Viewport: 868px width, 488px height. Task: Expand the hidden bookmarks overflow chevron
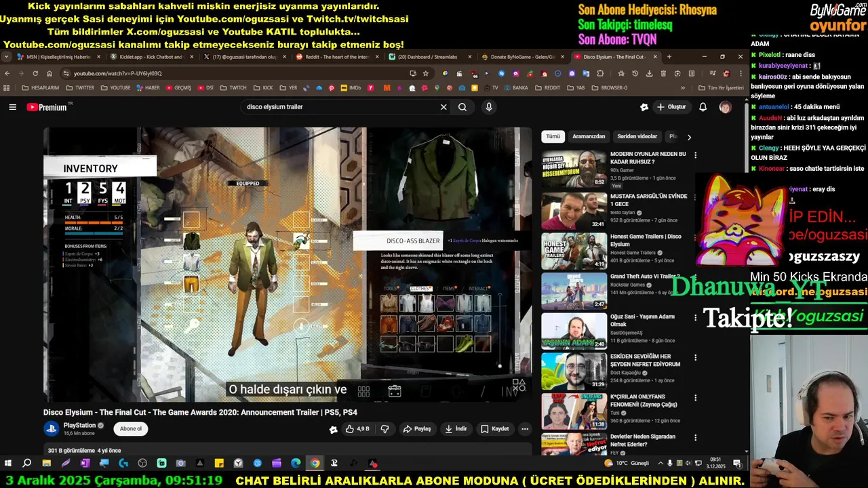point(683,87)
